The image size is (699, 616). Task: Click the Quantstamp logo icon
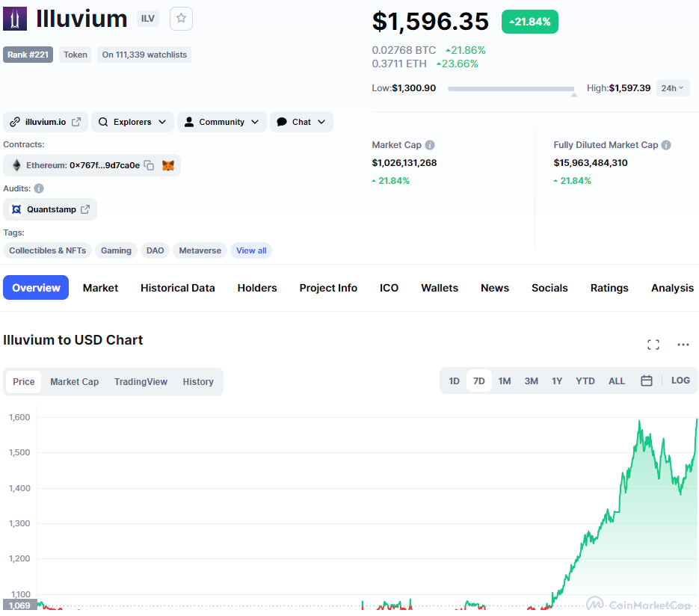click(x=16, y=209)
